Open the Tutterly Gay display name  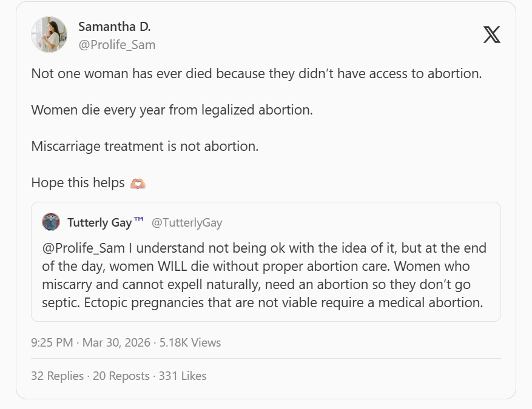coord(99,222)
